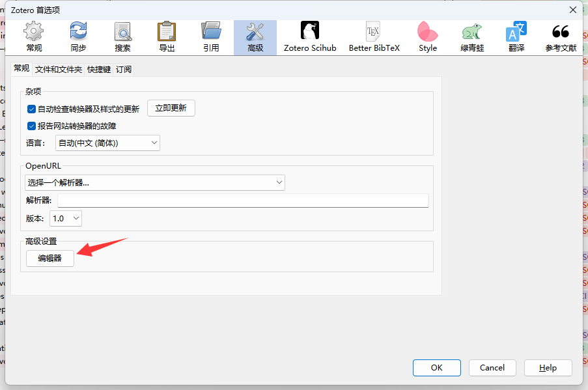
Task: Open the 同步 sync preferences pane
Action: point(78,38)
